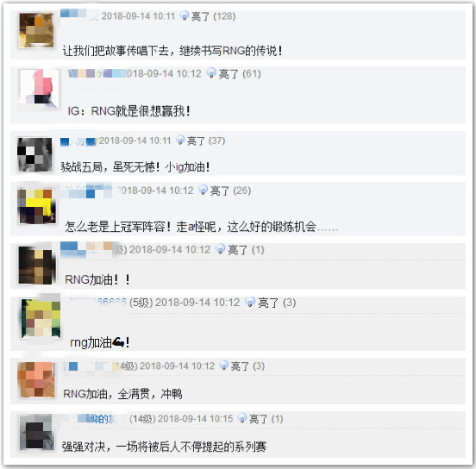Open the avatar beside the 全满贯 comment
Screen dimensions: 476x469
click(x=37, y=379)
